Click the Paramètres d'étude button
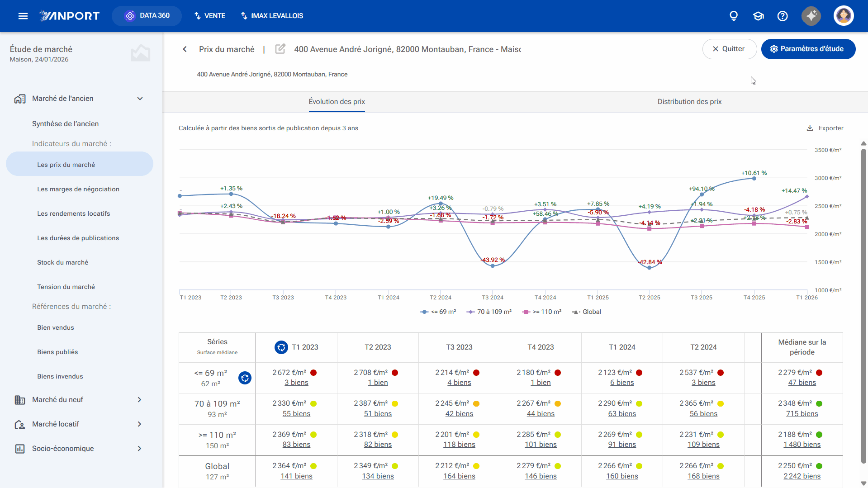868x488 pixels. pyautogui.click(x=808, y=49)
